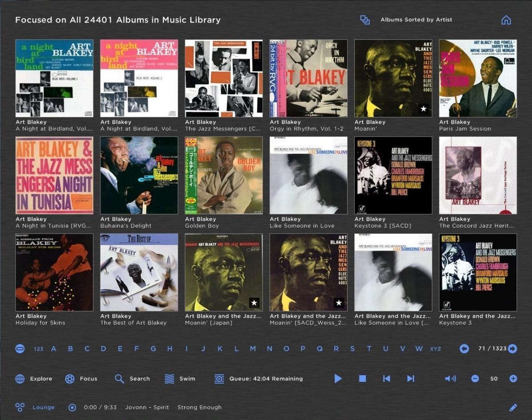Click the 71 / 1323 page counter

pyautogui.click(x=492, y=349)
